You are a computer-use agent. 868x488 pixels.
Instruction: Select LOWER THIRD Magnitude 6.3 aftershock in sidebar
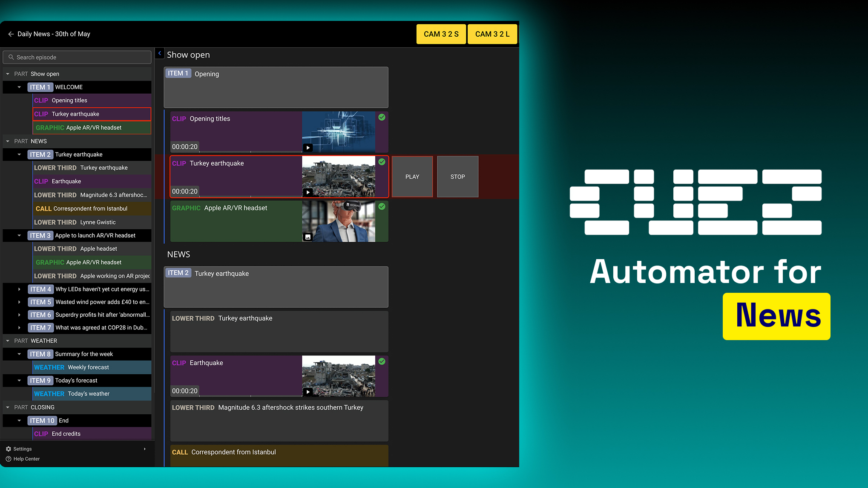click(92, 195)
